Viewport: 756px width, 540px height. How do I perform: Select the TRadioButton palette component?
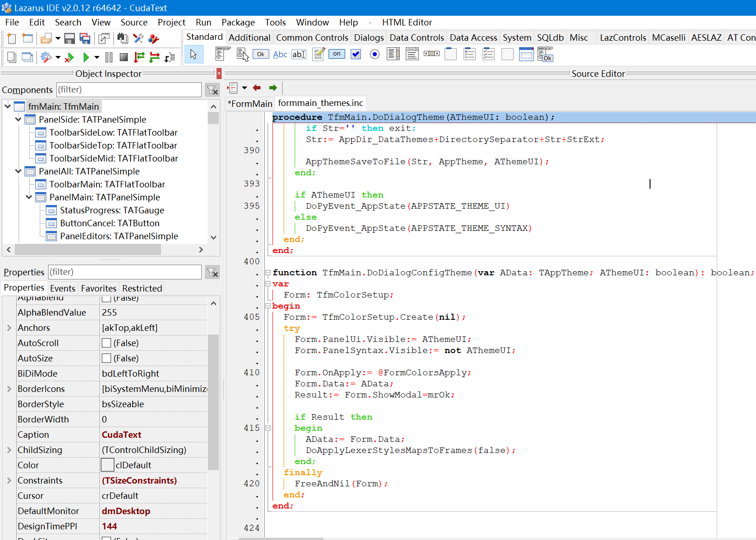(x=375, y=55)
